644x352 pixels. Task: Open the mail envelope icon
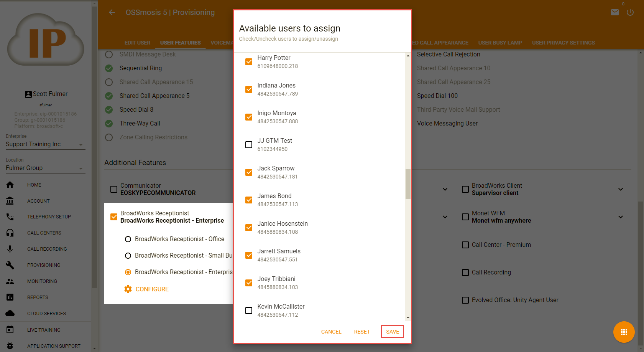point(615,12)
